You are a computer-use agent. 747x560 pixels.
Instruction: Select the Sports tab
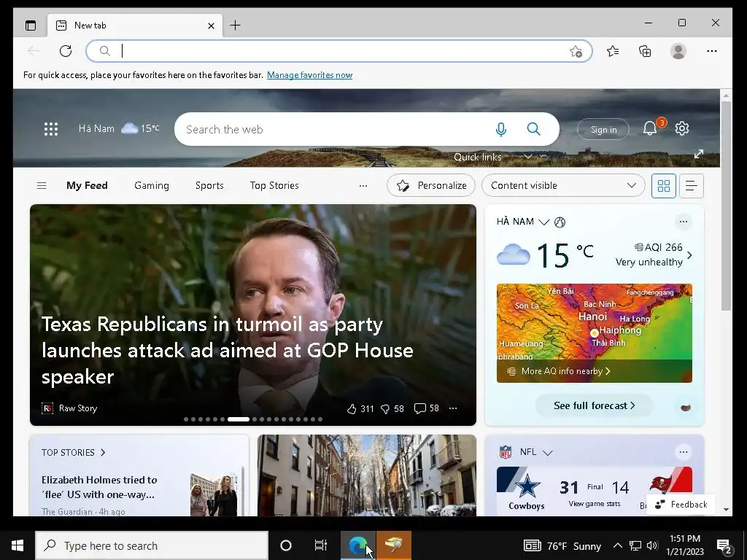coord(209,185)
